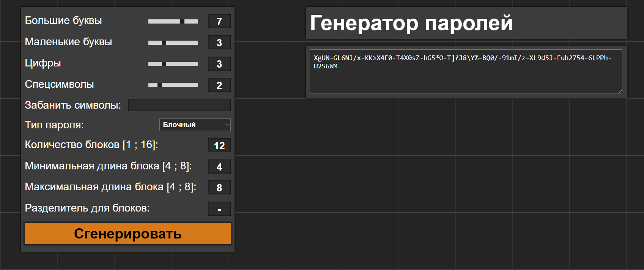Click the Забанить символы label

point(73,105)
